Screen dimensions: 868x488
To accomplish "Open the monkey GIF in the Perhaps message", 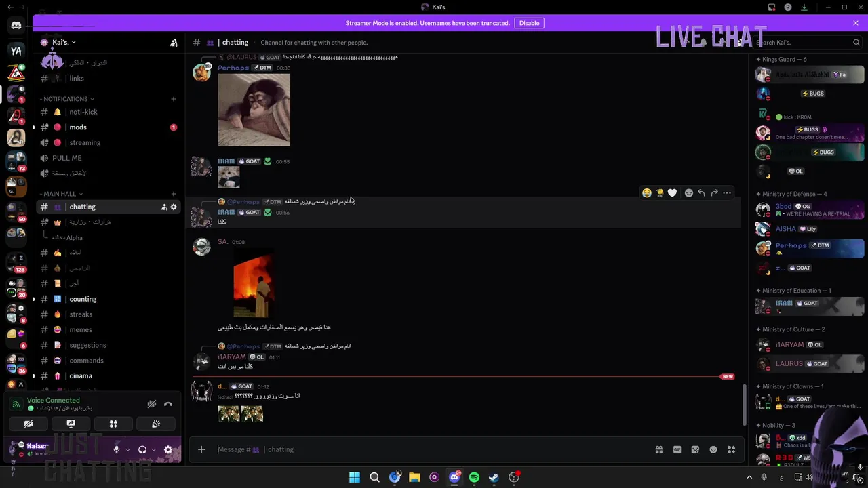I will [x=254, y=109].
